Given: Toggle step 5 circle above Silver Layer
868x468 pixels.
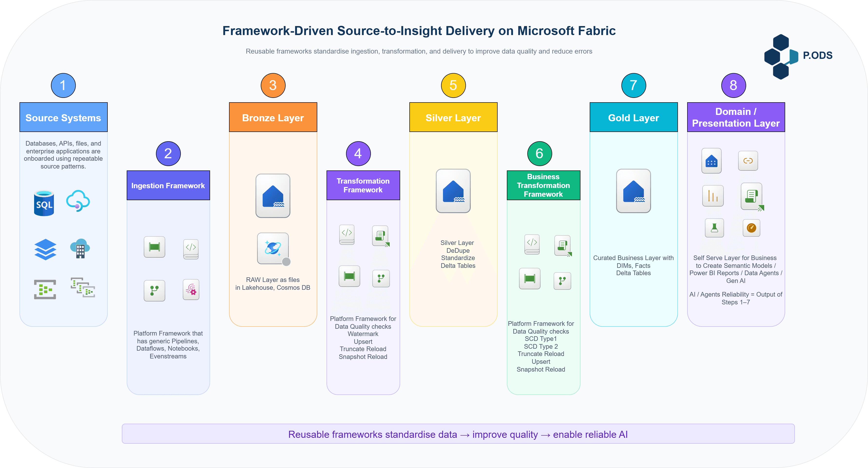Looking at the screenshot, I should tap(453, 85).
